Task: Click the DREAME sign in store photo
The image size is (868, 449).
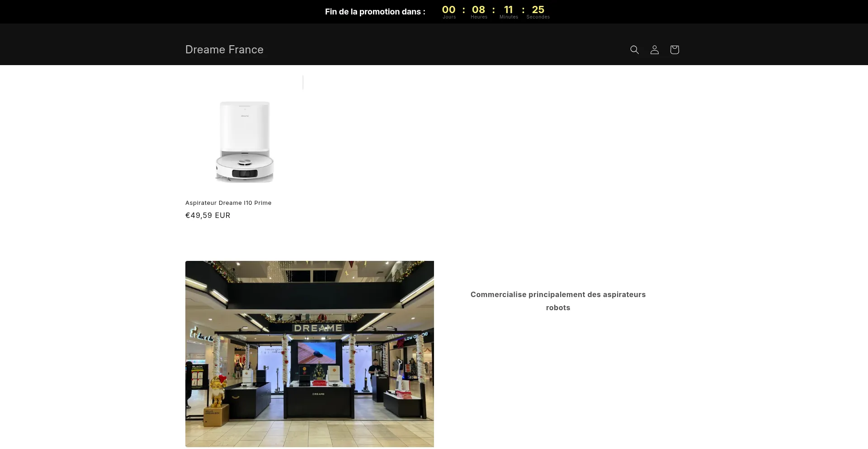Action: click(x=318, y=328)
